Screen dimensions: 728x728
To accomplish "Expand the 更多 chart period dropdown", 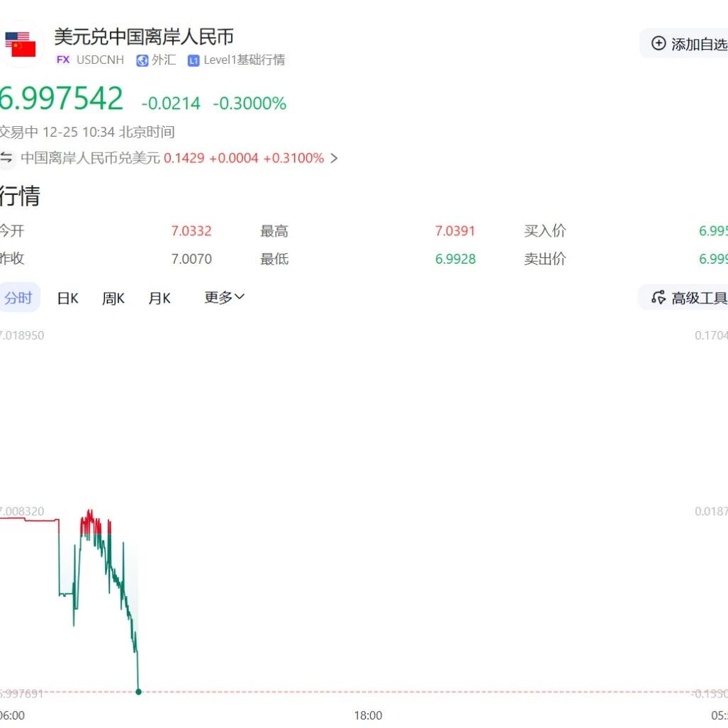I will (x=224, y=297).
